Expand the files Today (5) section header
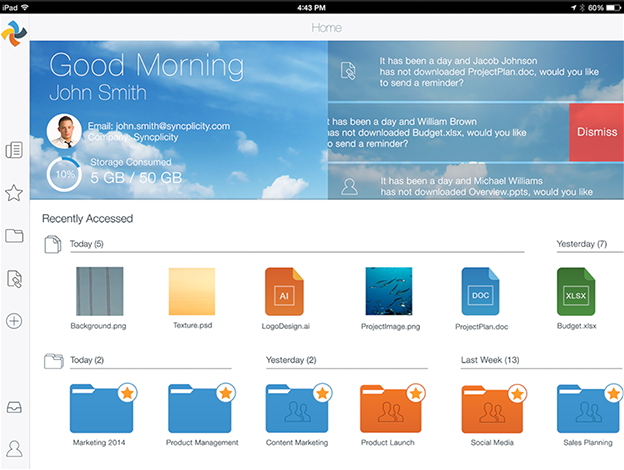This screenshot has height=470, width=624. (87, 244)
